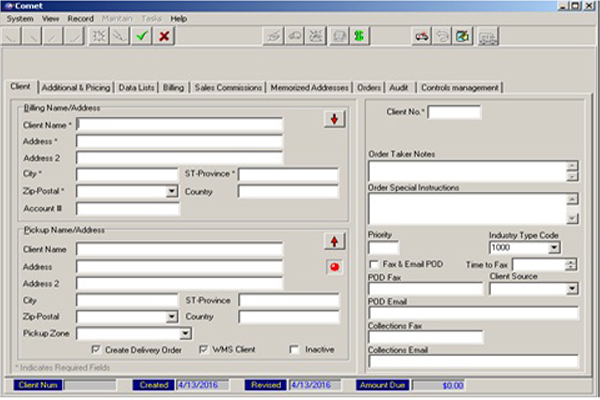Click the green checkmark save icon
Viewport: 600px width, 400px height.
[x=142, y=36]
